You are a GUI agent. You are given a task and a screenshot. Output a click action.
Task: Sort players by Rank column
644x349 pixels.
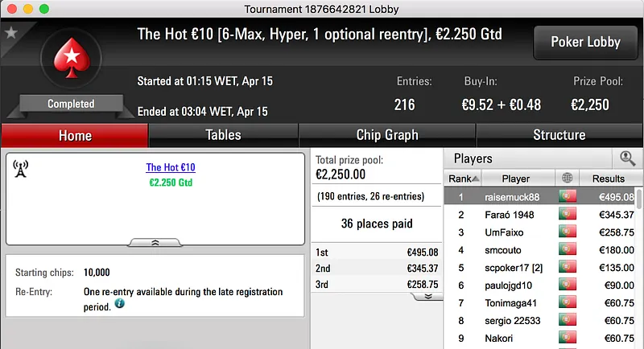[463, 179]
